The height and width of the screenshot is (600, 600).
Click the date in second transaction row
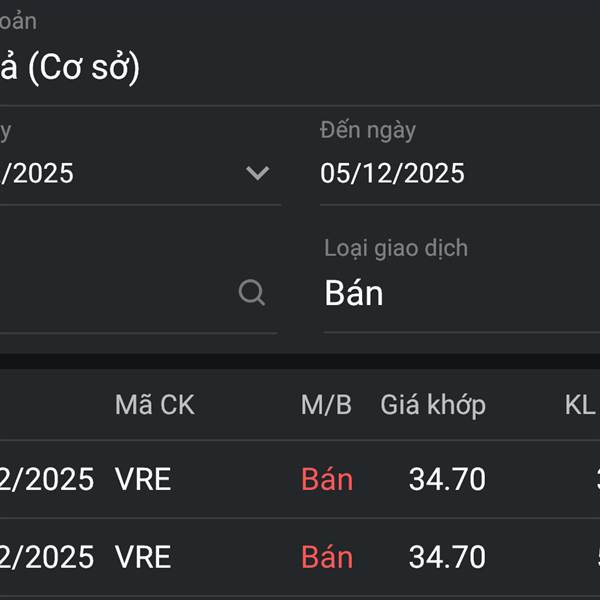point(47,557)
